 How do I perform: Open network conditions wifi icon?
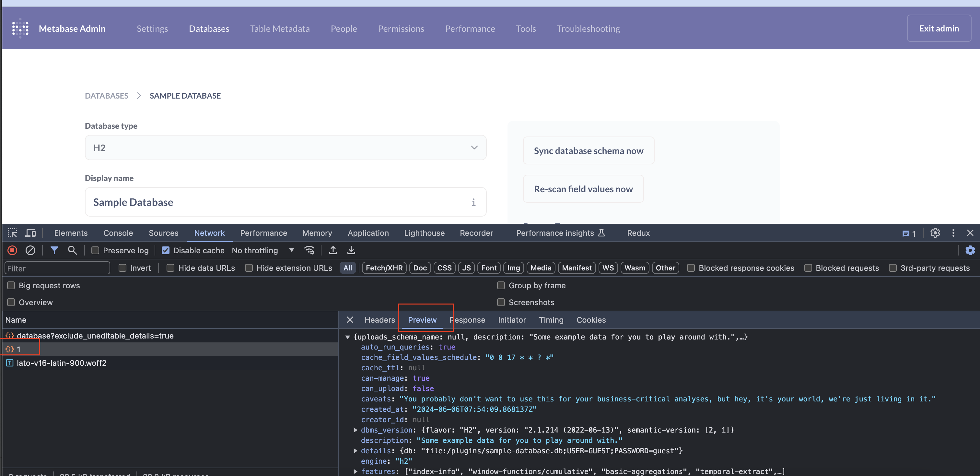pyautogui.click(x=309, y=250)
